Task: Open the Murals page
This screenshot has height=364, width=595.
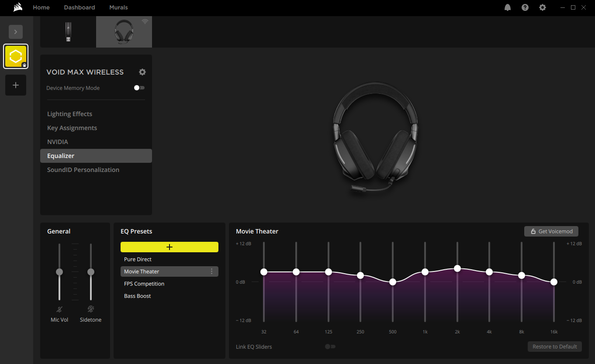Action: click(118, 7)
